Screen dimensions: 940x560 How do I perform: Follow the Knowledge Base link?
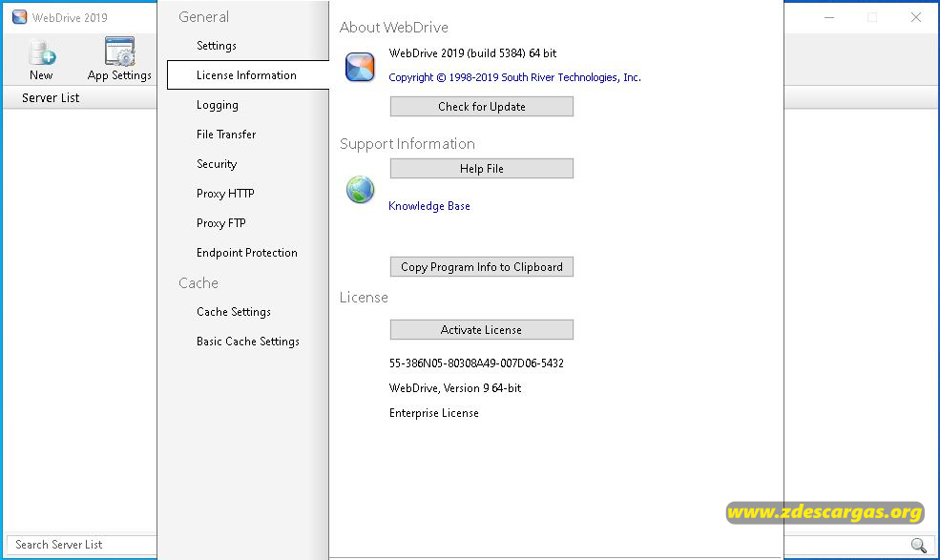pos(429,206)
